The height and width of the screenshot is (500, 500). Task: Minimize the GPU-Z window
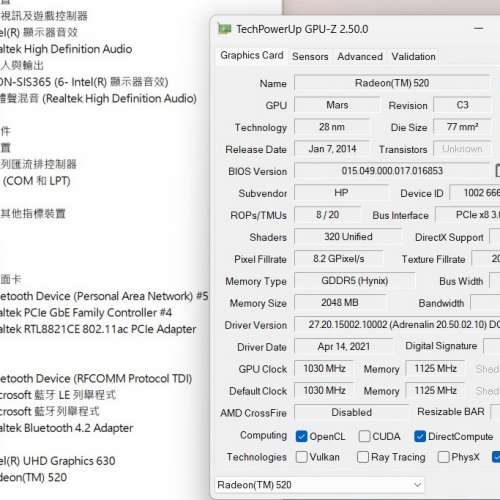pos(479,29)
